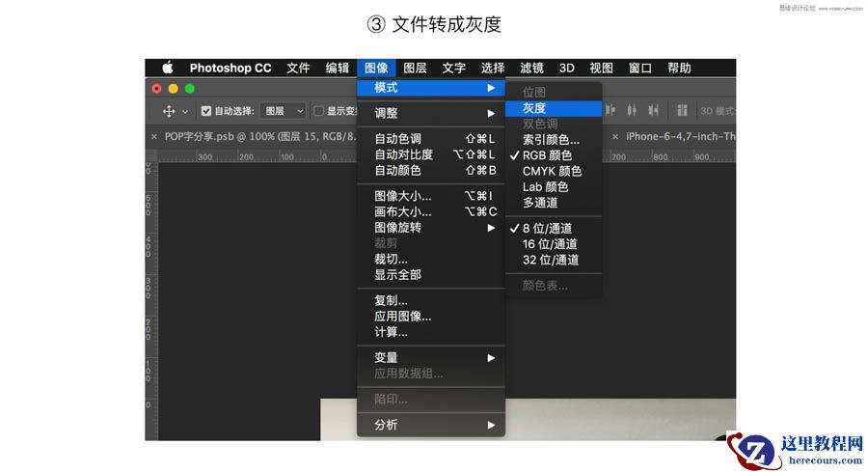Viewport: 868px width, 472px height.
Task: Switch to iPhone-6-4,7-inch document tab
Action: pyautogui.click(x=680, y=136)
